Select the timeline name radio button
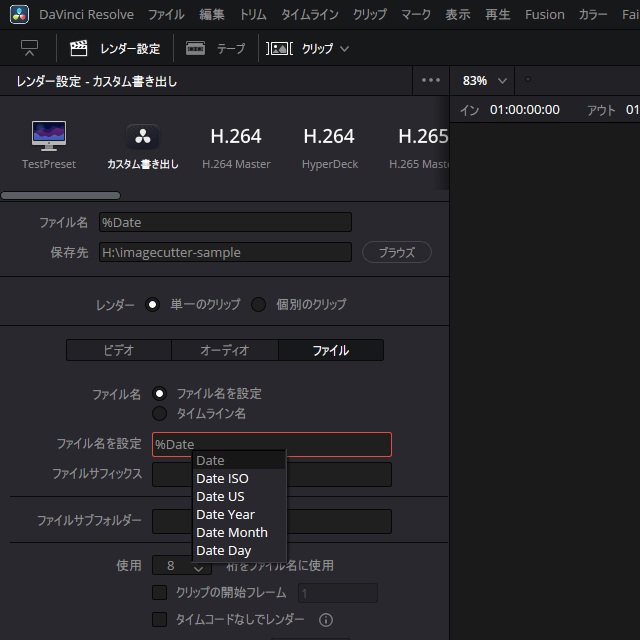Screen dimensions: 640x640 coord(159,413)
